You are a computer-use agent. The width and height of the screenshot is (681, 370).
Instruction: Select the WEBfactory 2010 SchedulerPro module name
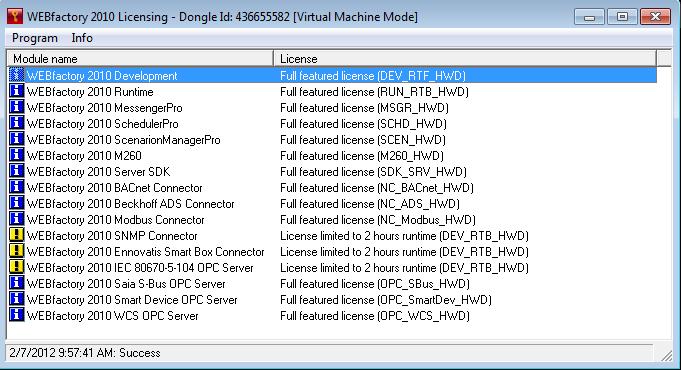(x=102, y=124)
